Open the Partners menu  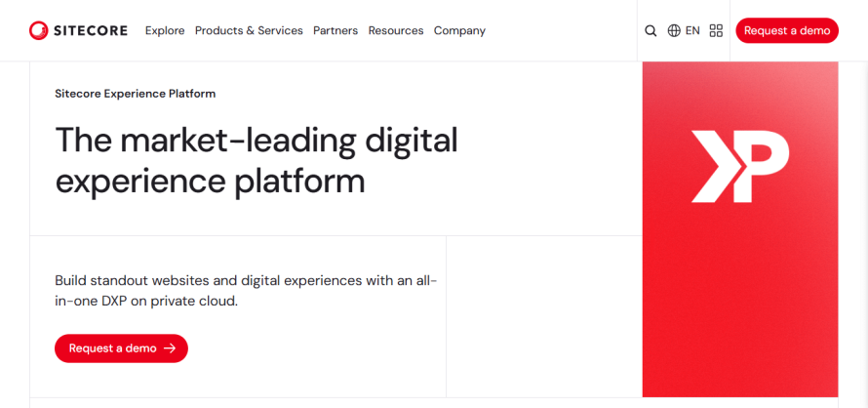335,31
